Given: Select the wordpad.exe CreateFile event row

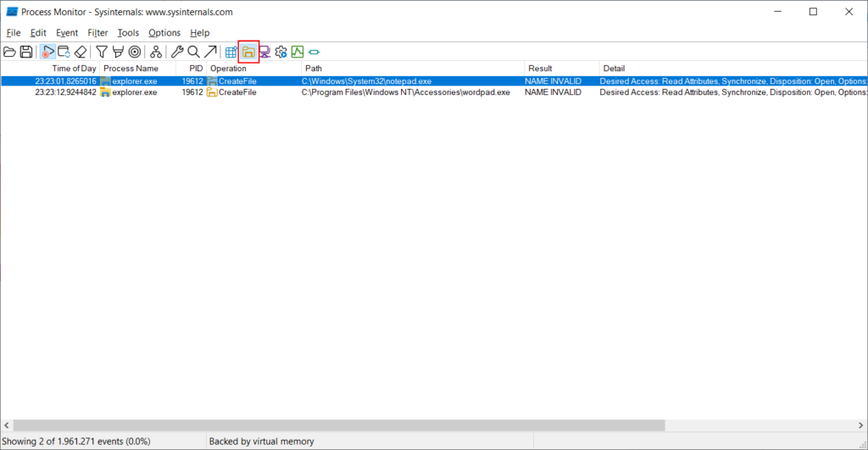Looking at the screenshot, I should 434,92.
